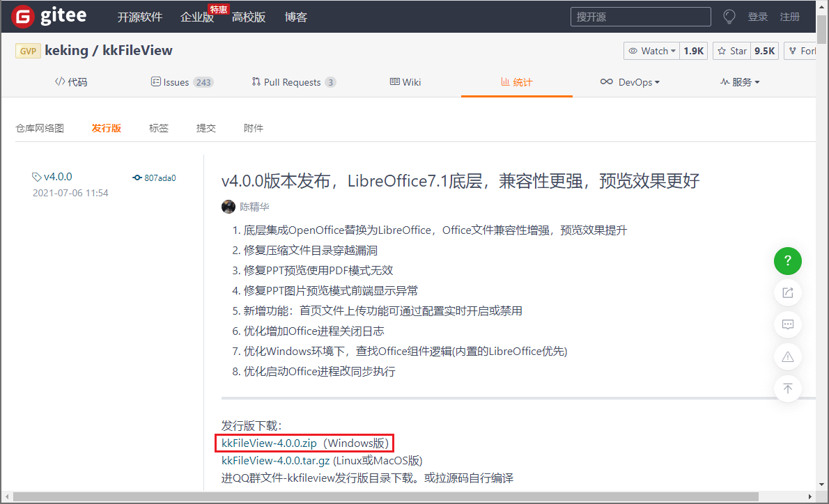
Task: Click the 搜开源 search field
Action: click(641, 17)
